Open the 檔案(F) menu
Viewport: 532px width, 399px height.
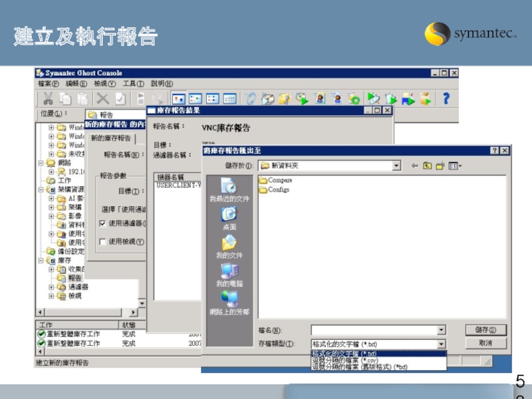pyautogui.click(x=48, y=84)
